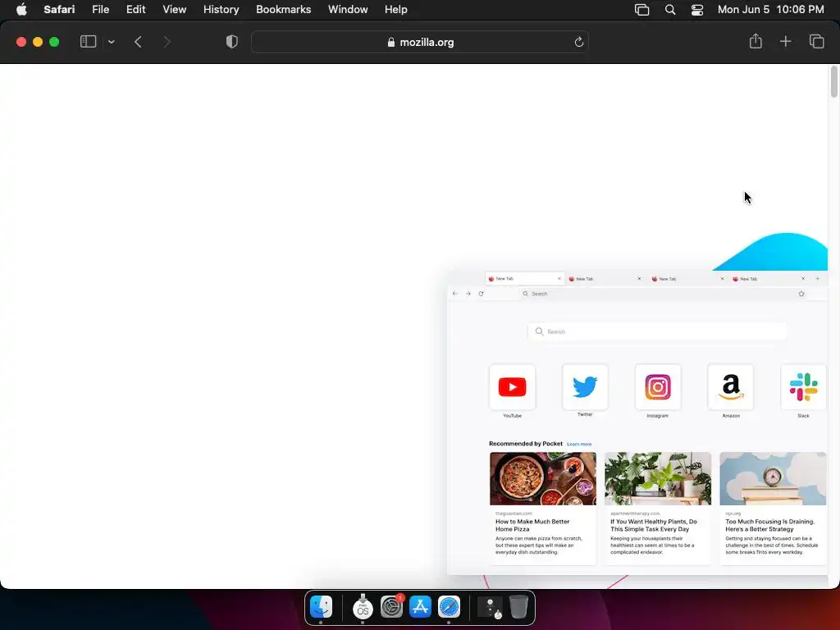This screenshot has height=630, width=840.
Task: Open the Help menu
Action: 396,9
